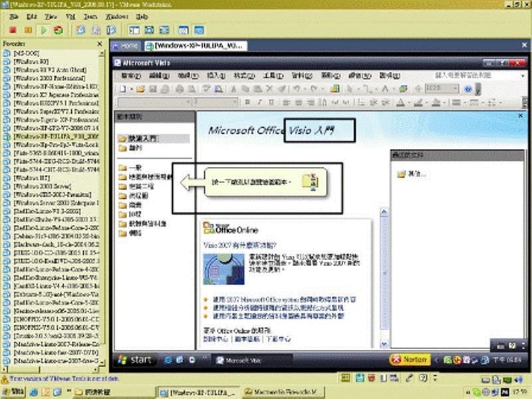532x399 pixels.
Task: Open the VMware View menu
Action: pyautogui.click(x=51, y=16)
